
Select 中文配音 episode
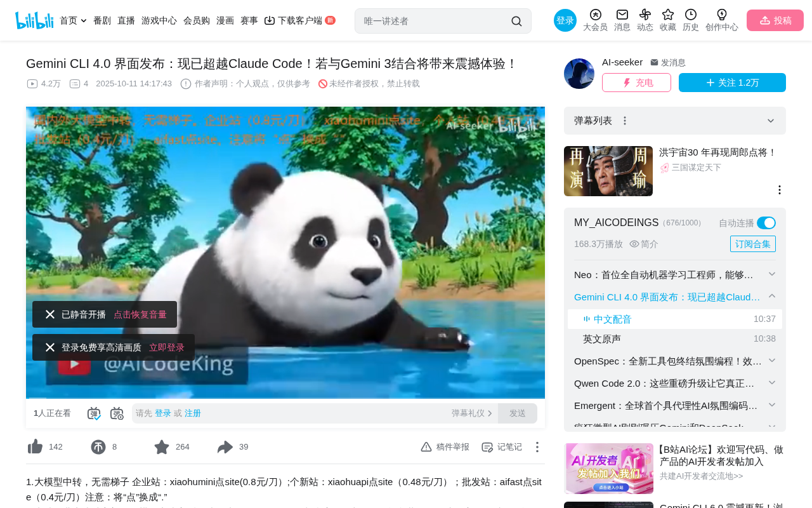point(675,319)
